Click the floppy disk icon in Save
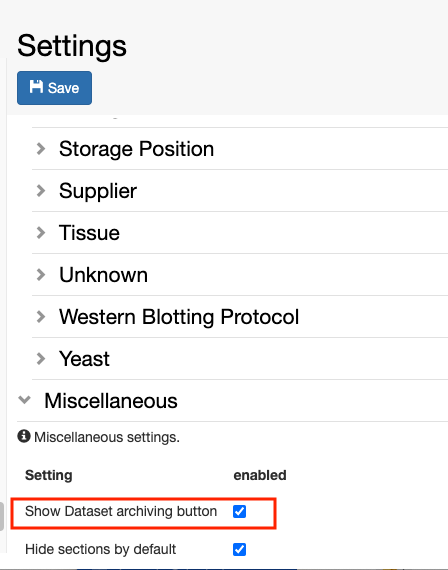The height and width of the screenshot is (570, 448). coord(36,87)
